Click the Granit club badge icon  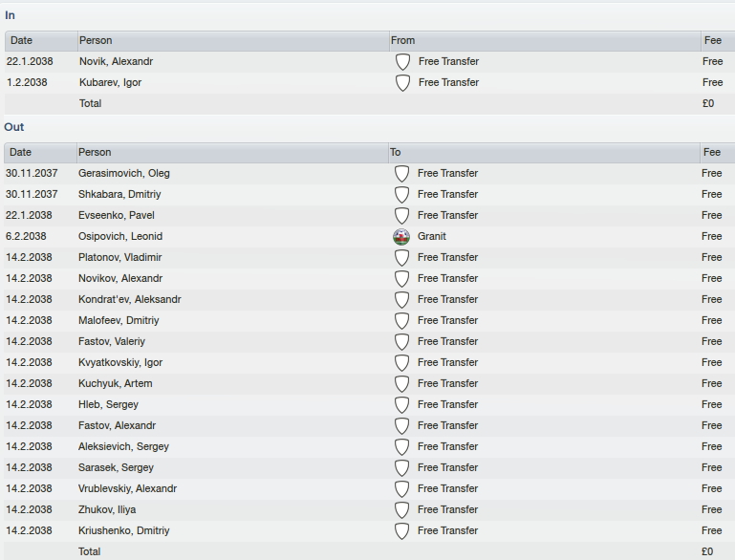[x=401, y=237]
